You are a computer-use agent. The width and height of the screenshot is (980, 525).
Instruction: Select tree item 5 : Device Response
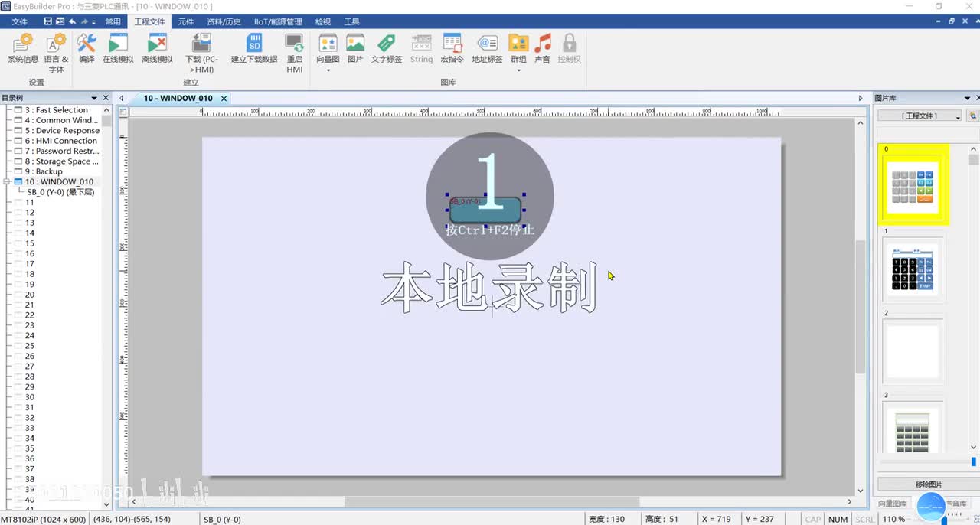62,131
